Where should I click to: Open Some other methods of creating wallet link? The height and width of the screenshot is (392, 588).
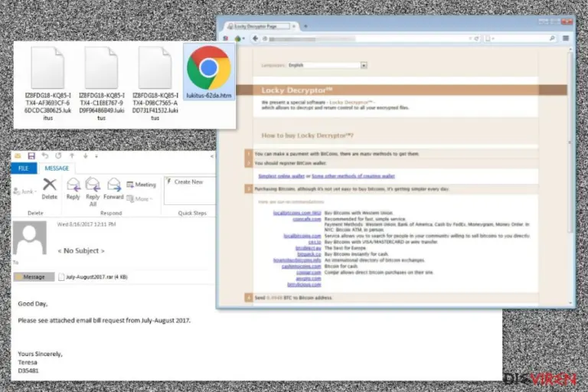[x=353, y=176]
